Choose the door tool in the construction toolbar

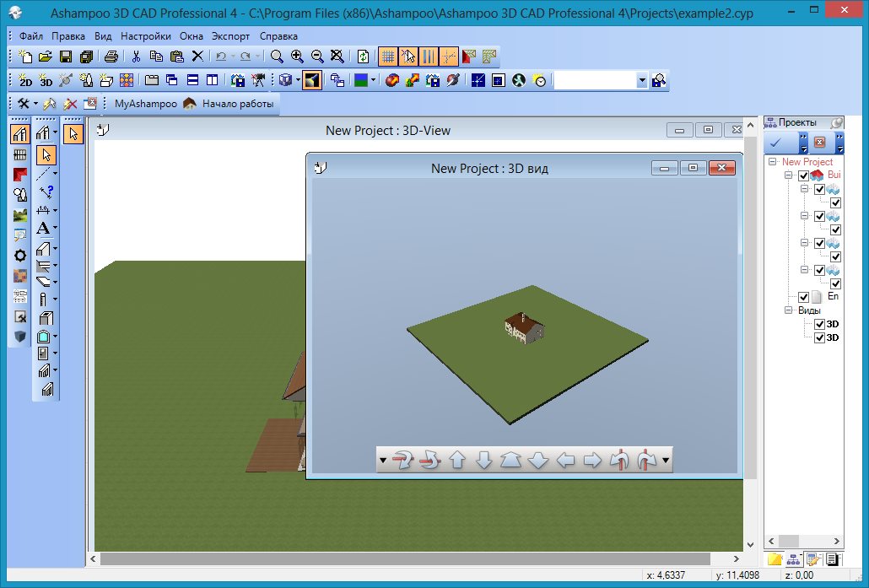(43, 353)
